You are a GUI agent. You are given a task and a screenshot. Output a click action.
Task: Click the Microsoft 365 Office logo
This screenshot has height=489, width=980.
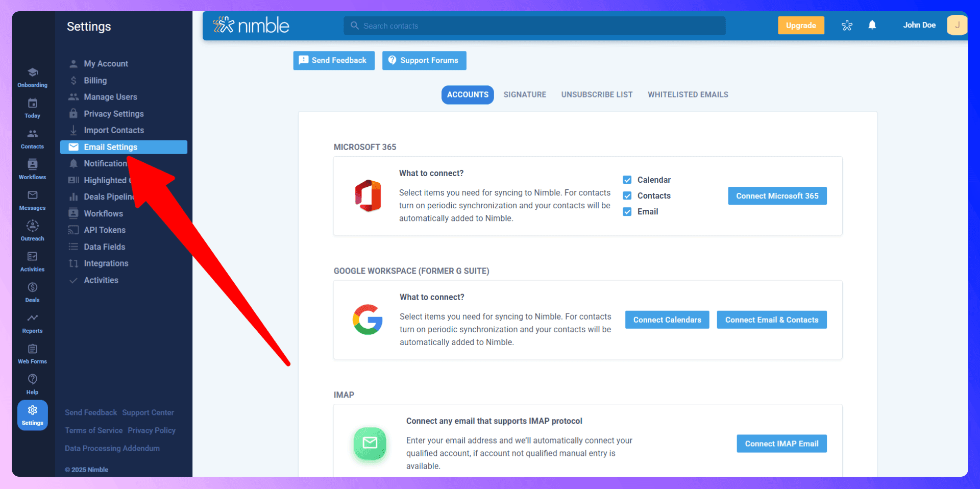pos(368,195)
